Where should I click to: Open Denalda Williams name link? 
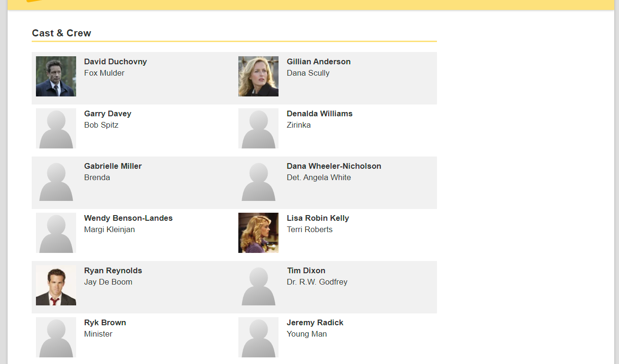pos(320,113)
